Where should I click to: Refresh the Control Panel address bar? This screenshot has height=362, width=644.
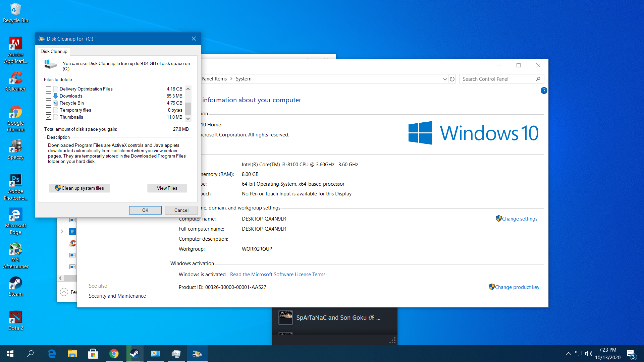click(452, 79)
